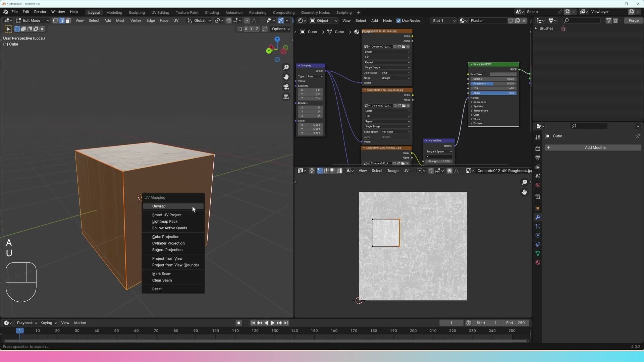Toggle X axis mirror button
Image resolution: width=644 pixels, height=362 pixels.
coord(246,29)
